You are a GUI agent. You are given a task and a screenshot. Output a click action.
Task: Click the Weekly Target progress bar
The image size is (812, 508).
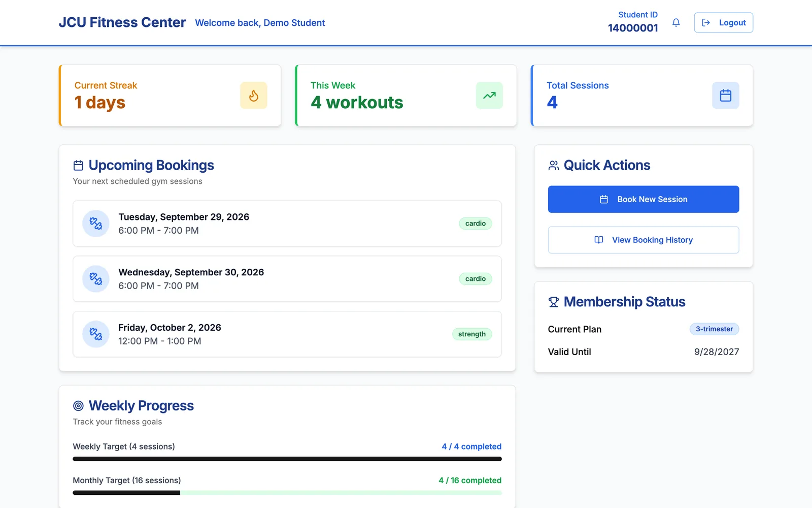287,459
